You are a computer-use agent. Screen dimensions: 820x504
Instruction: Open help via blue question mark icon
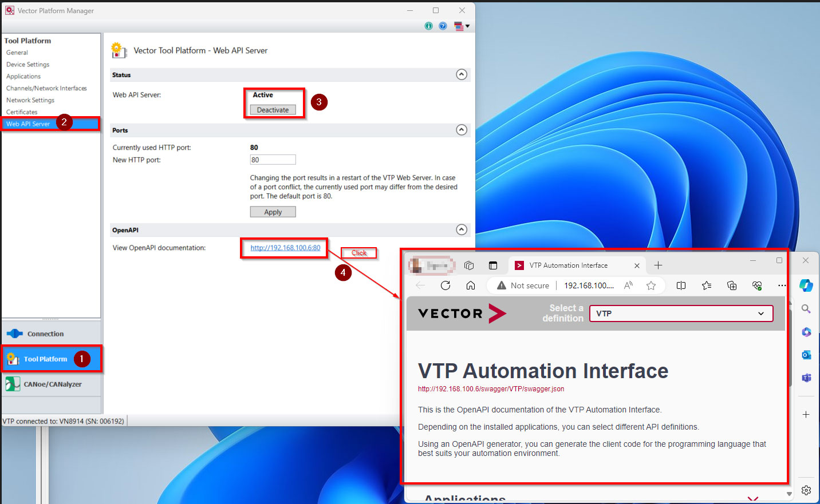tap(443, 26)
